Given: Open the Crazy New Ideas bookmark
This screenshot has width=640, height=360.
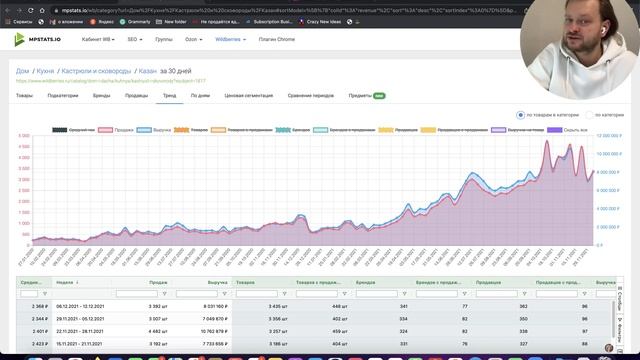Looking at the screenshot, I should click(320, 22).
